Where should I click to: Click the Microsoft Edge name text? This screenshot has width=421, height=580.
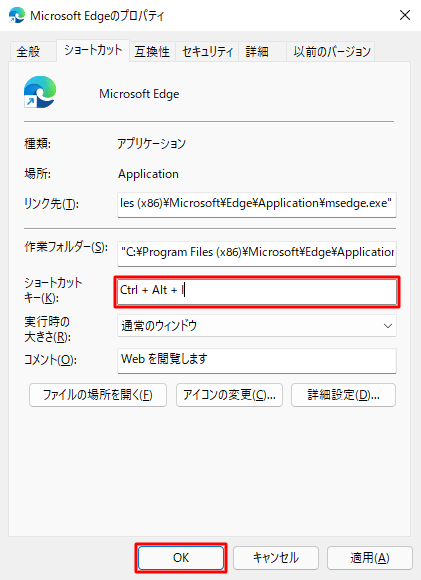[x=139, y=94]
